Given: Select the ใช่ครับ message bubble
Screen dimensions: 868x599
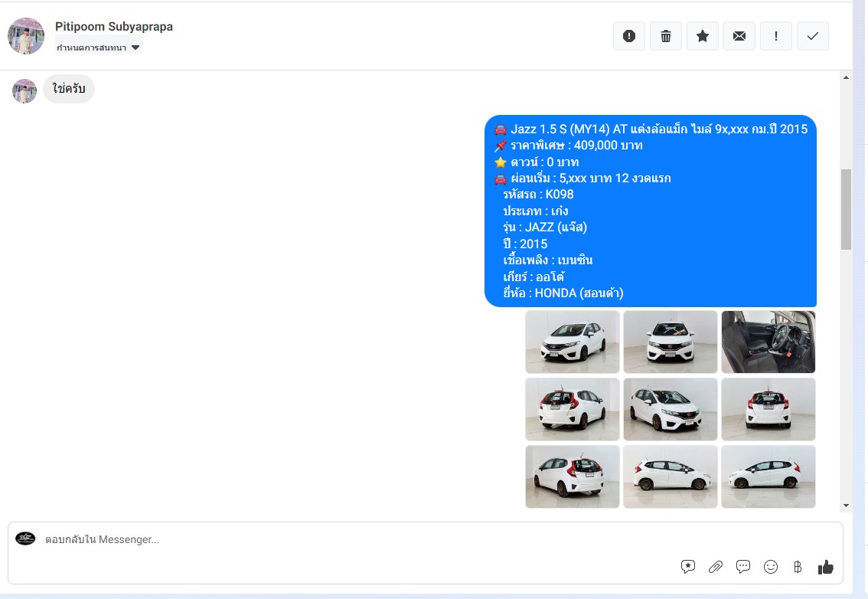Looking at the screenshot, I should coord(69,89).
